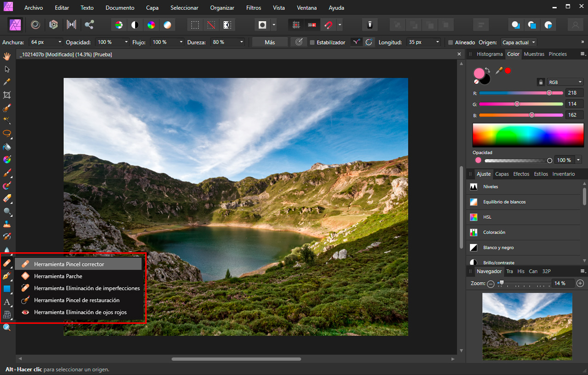This screenshot has height=375, width=588.
Task: Enable the Estabilizador checkbox
Action: point(312,42)
